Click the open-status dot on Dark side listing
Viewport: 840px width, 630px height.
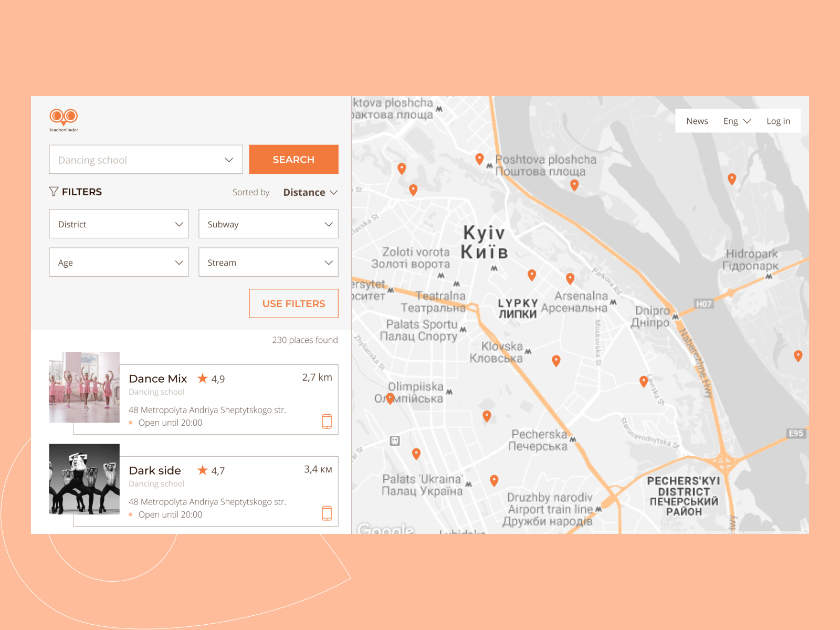[131, 514]
